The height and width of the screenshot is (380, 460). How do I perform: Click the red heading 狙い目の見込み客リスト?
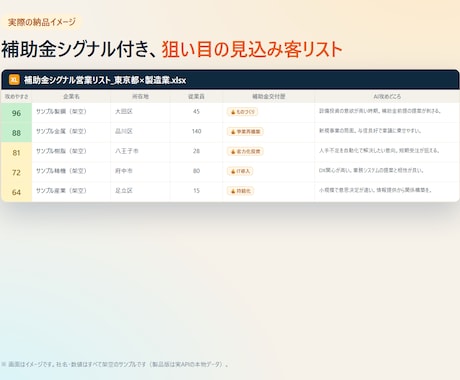[x=252, y=49]
